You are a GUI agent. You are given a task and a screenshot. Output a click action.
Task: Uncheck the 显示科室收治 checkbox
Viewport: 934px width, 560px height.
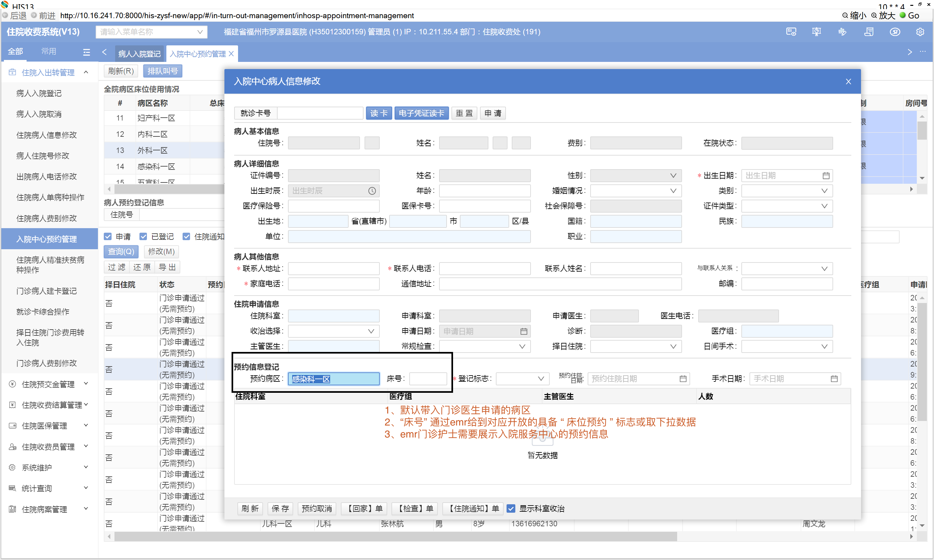coord(511,508)
